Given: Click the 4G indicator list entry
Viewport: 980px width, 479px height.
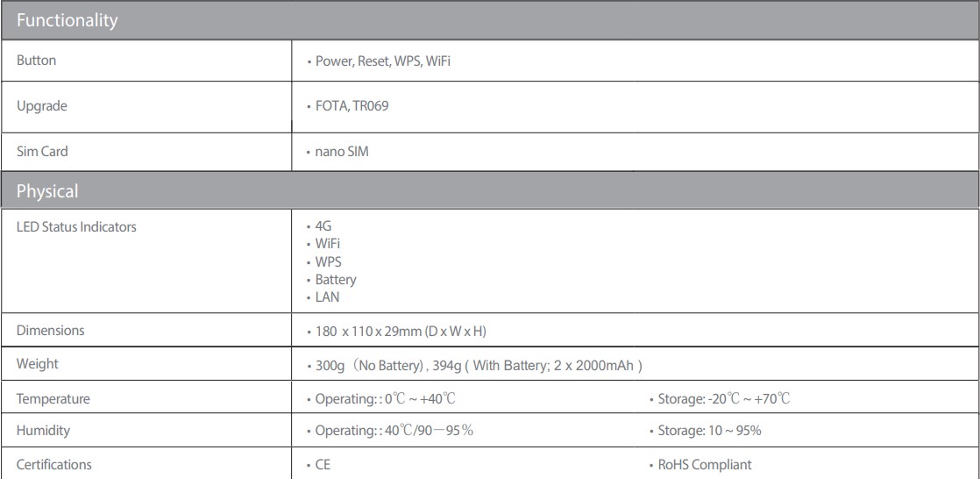Looking at the screenshot, I should pyautogui.click(x=323, y=225).
